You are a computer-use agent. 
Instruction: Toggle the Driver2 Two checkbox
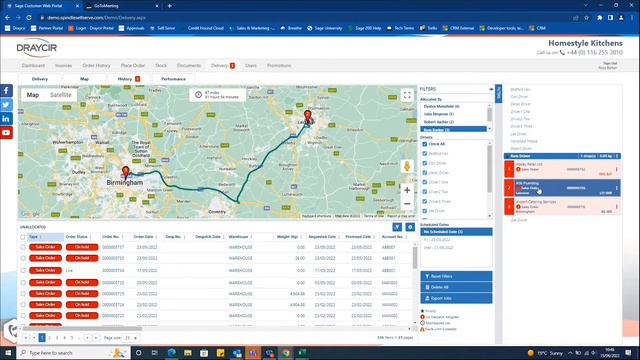424,192
